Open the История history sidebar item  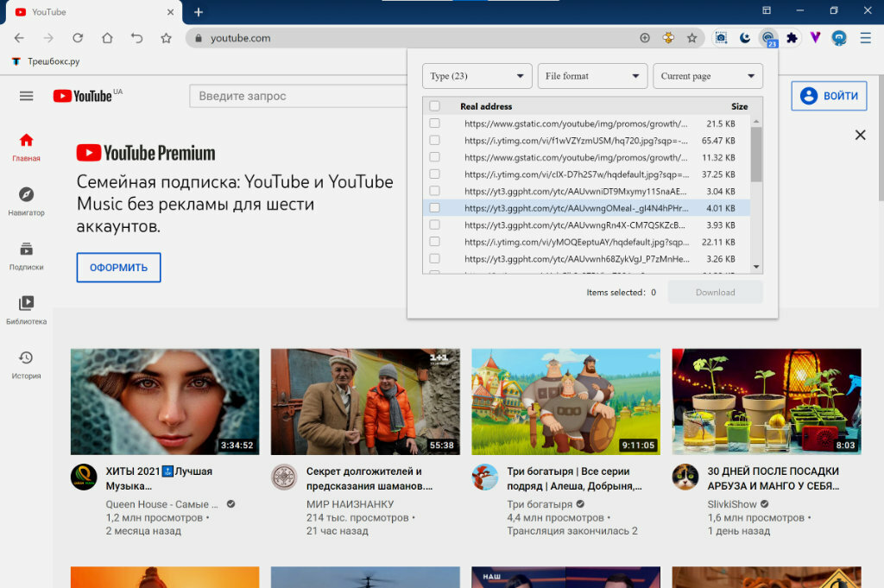tap(26, 364)
